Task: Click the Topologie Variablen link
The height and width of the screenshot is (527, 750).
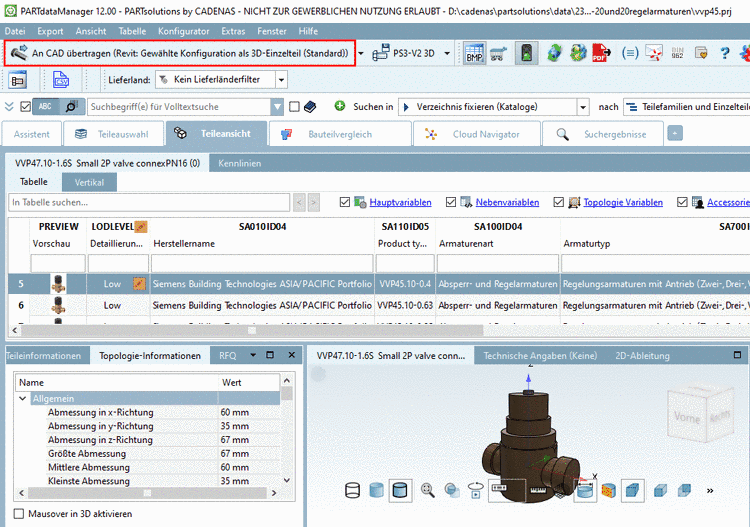Action: [623, 202]
